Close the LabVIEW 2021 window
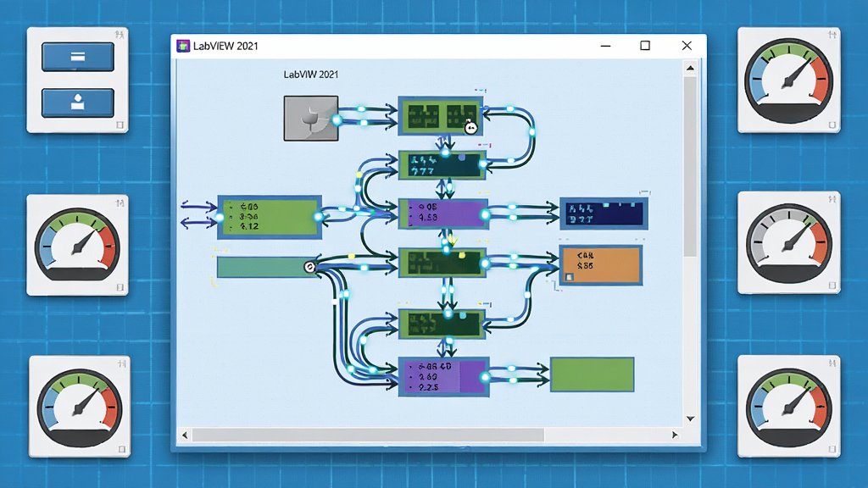 pos(687,46)
